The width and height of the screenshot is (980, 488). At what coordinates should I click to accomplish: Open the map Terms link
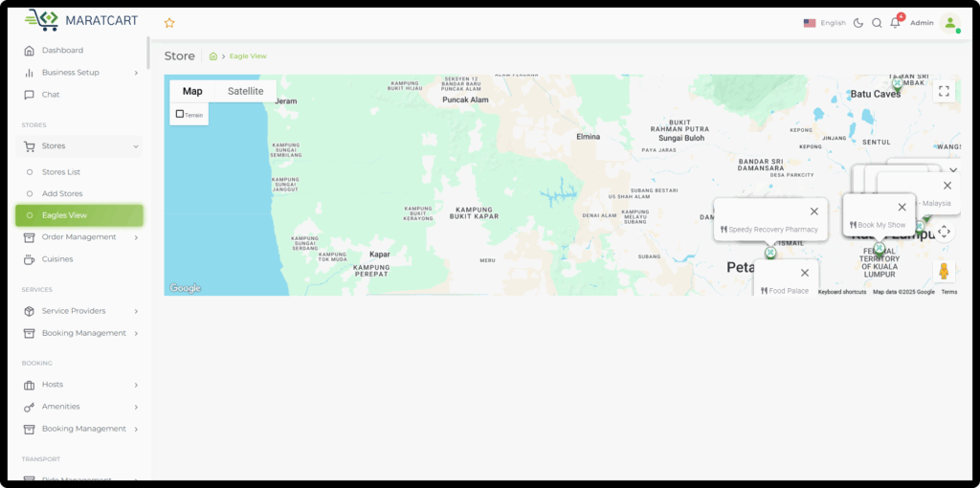click(x=948, y=292)
